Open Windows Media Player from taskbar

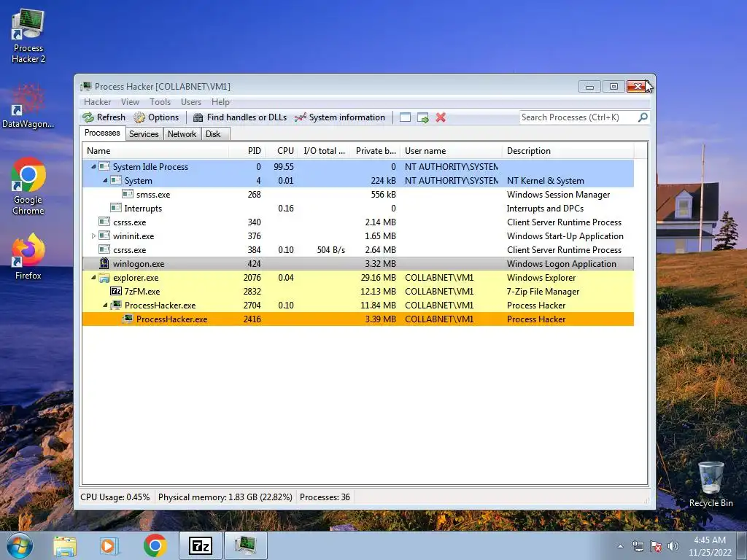click(109, 546)
